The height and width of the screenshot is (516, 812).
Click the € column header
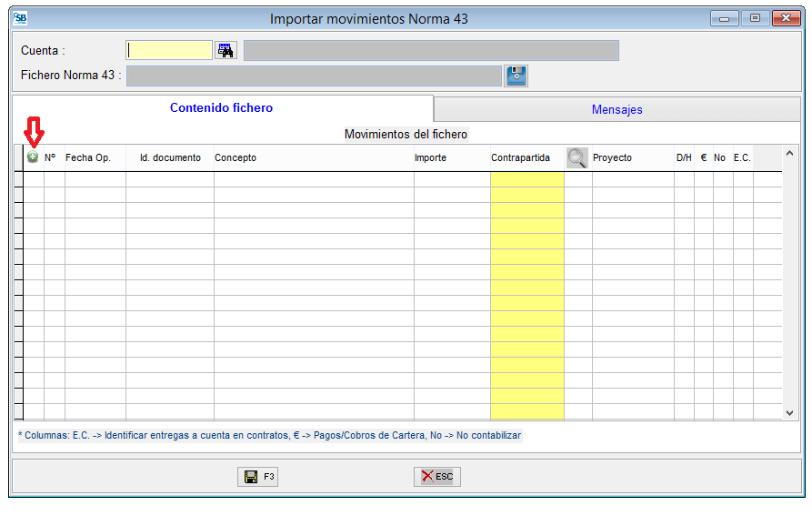704,157
